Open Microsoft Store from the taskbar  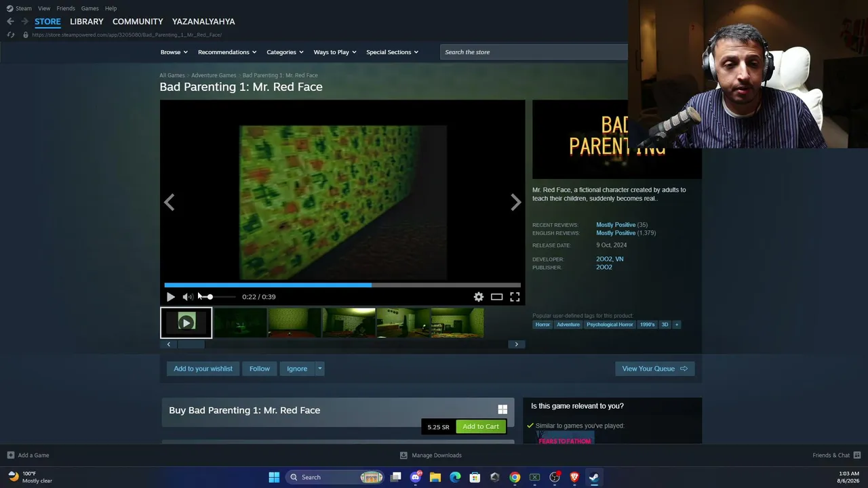point(475,477)
